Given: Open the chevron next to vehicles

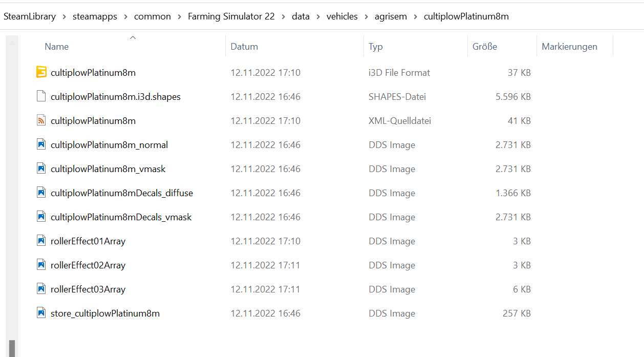Looking at the screenshot, I should 366,16.
